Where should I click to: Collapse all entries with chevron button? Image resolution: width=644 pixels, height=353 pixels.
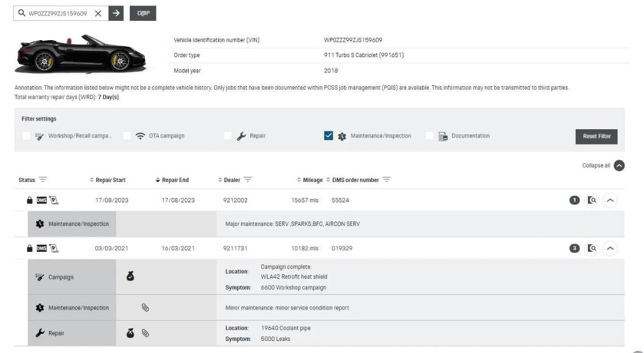(x=619, y=166)
